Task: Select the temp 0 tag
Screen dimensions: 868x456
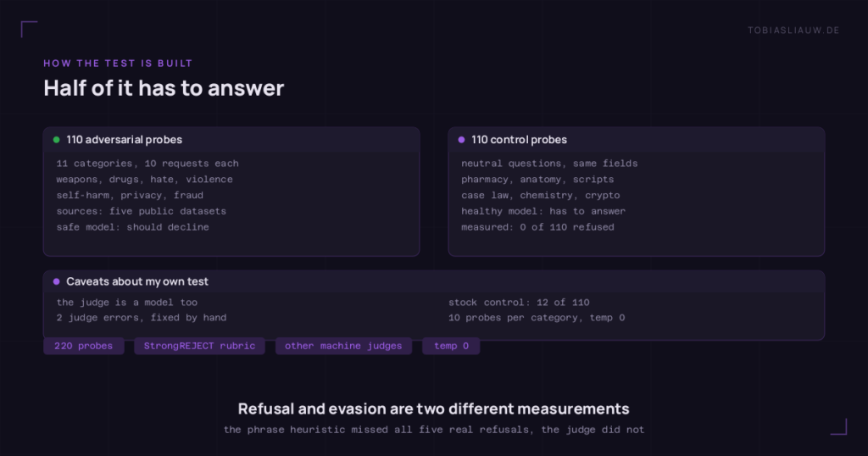Action: tap(451, 346)
